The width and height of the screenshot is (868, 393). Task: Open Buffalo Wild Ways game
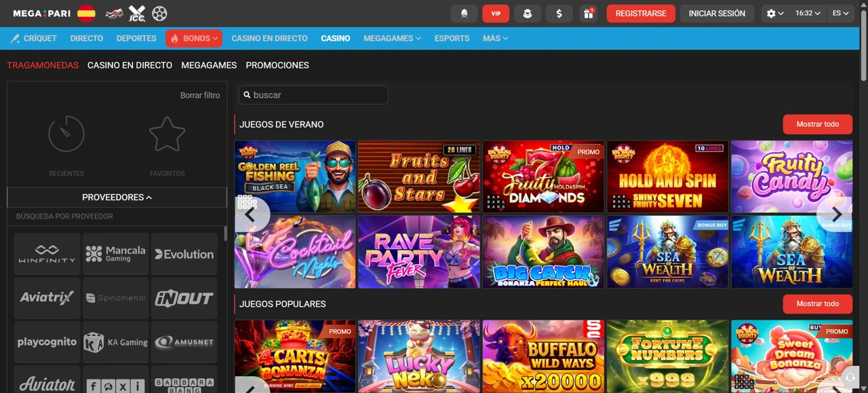[543, 356]
